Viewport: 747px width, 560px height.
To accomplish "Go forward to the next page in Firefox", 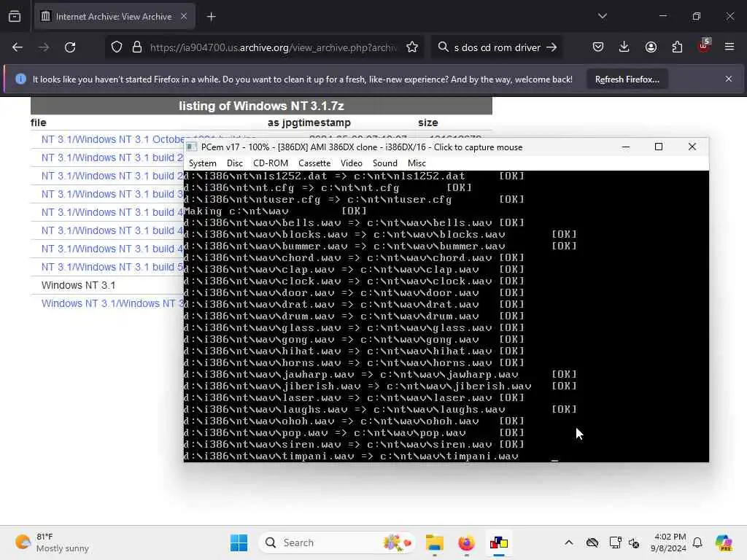I will click(43, 47).
